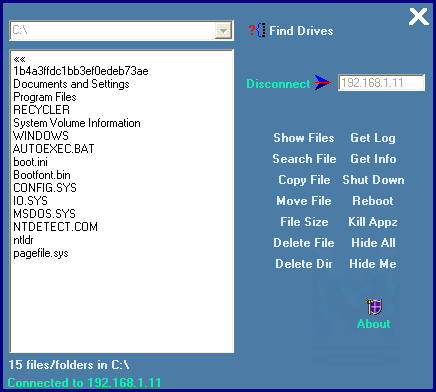The image size is (436, 392).
Task: Click the blue arrow beside Disconnect
Action: (x=323, y=83)
